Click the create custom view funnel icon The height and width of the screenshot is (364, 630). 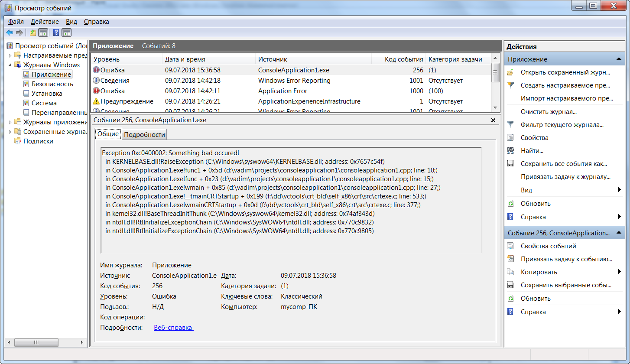[511, 85]
